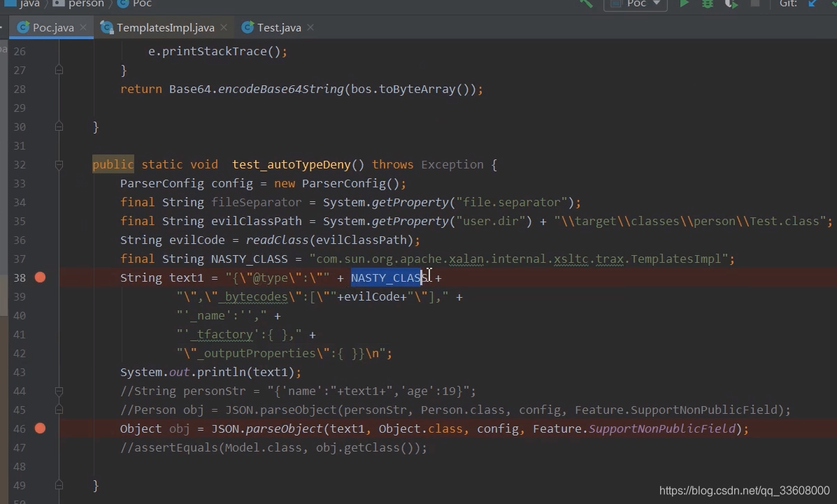
Task: Click 'SupportNonPublicField' on line 46
Action: pyautogui.click(x=661, y=429)
